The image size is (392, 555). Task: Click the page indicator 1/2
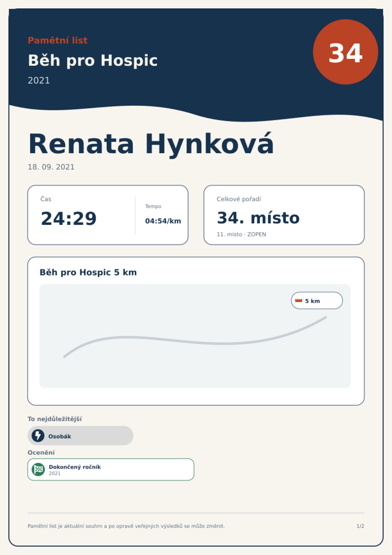pyautogui.click(x=360, y=526)
